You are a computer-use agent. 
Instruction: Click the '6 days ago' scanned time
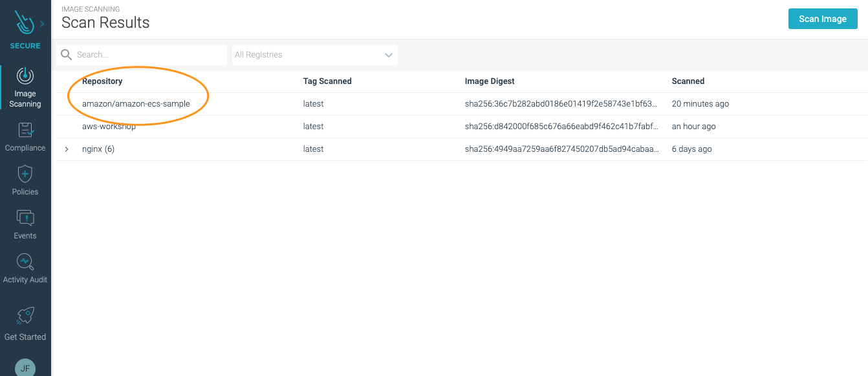pyautogui.click(x=692, y=149)
